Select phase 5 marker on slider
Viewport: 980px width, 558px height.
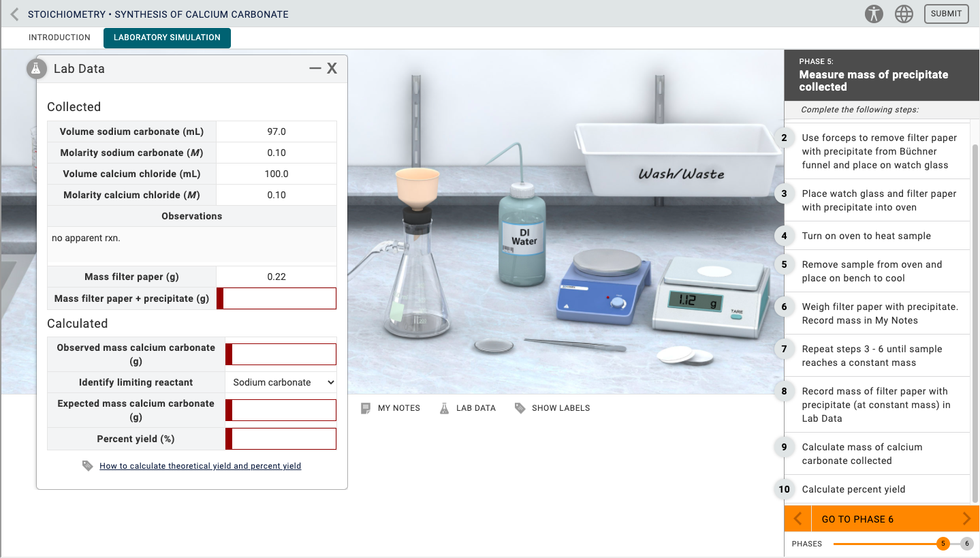tap(943, 544)
